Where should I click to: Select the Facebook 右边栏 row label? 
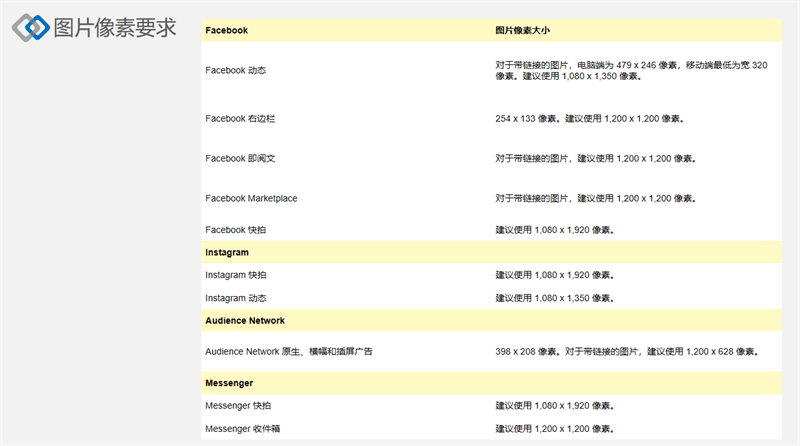click(240, 118)
